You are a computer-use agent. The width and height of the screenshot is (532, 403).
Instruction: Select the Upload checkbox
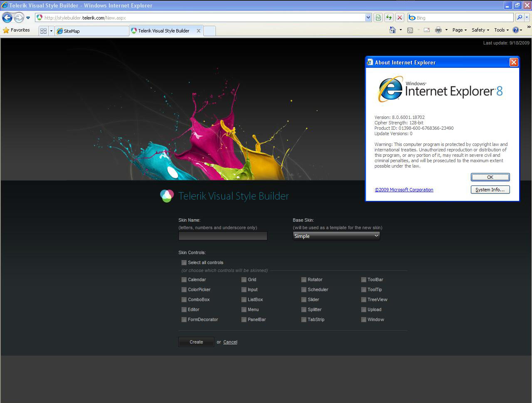(x=364, y=309)
